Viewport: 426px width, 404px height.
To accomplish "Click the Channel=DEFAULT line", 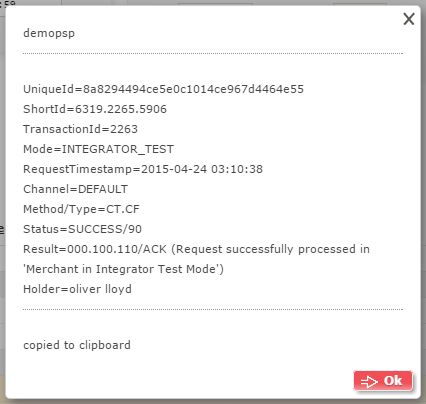I will pos(75,189).
